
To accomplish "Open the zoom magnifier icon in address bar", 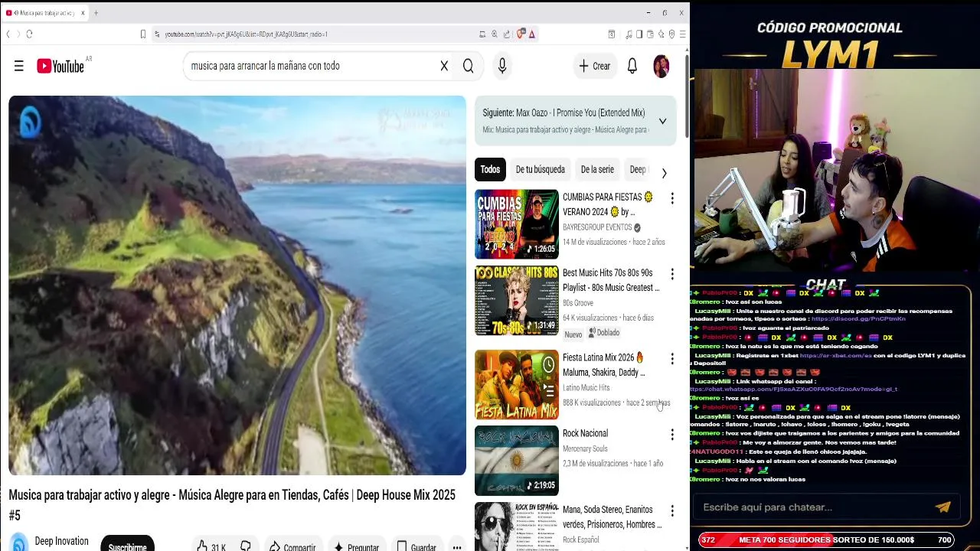I will (x=495, y=34).
